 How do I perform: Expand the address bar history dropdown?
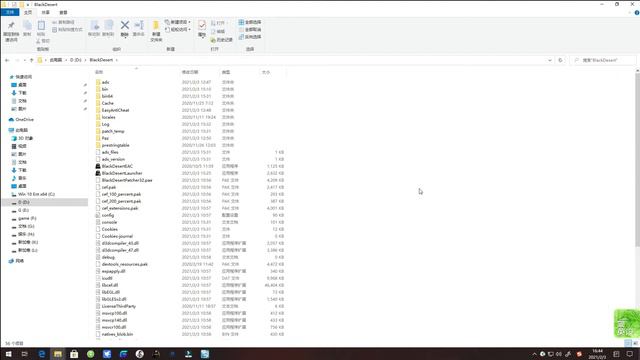click(549, 60)
